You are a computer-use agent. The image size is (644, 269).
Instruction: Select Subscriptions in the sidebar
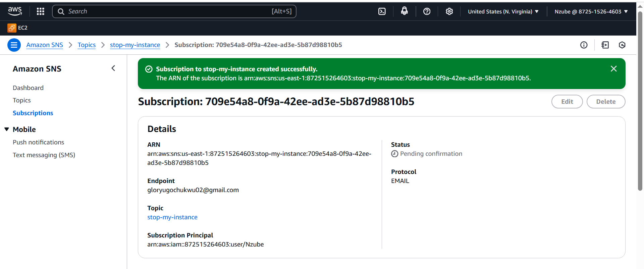point(33,113)
